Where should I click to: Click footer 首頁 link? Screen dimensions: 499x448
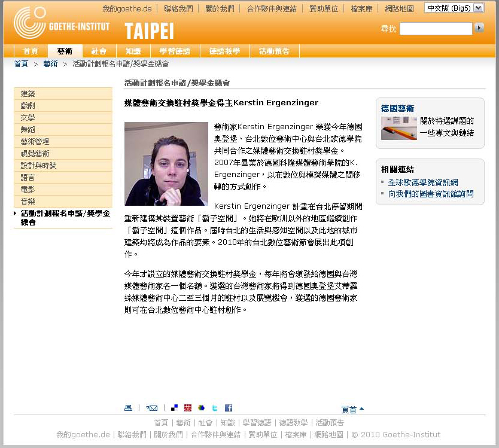[161, 423]
